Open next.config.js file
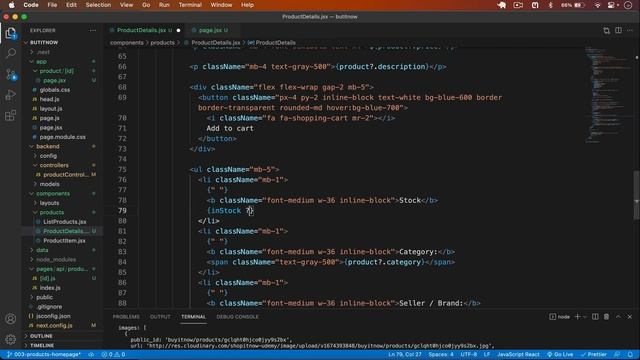The image size is (640, 360). (54, 325)
